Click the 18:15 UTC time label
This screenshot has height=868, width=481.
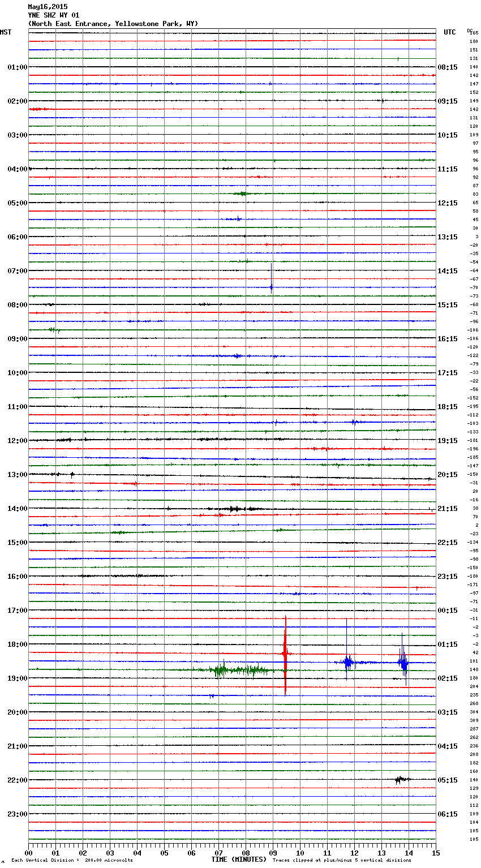448,407
